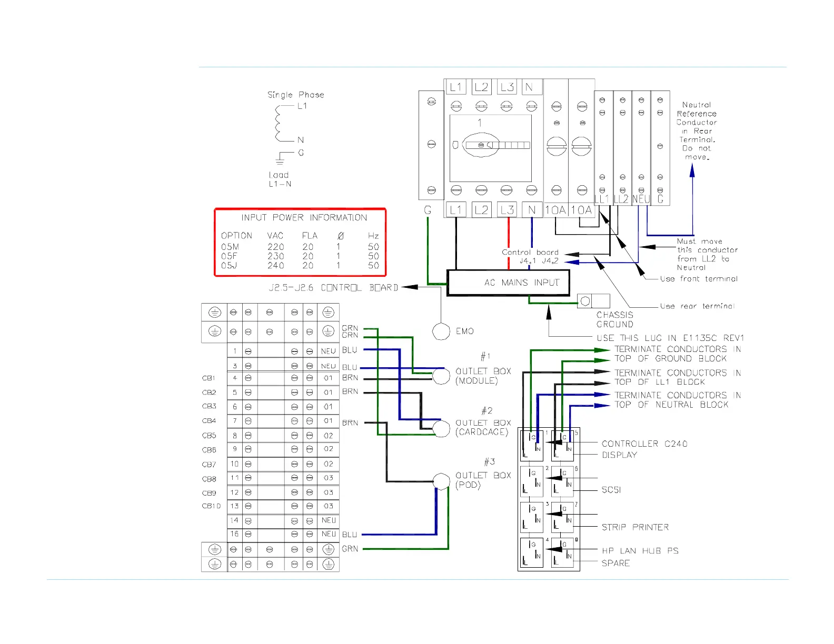Click the AC MAINS INPUT box

click(508, 283)
